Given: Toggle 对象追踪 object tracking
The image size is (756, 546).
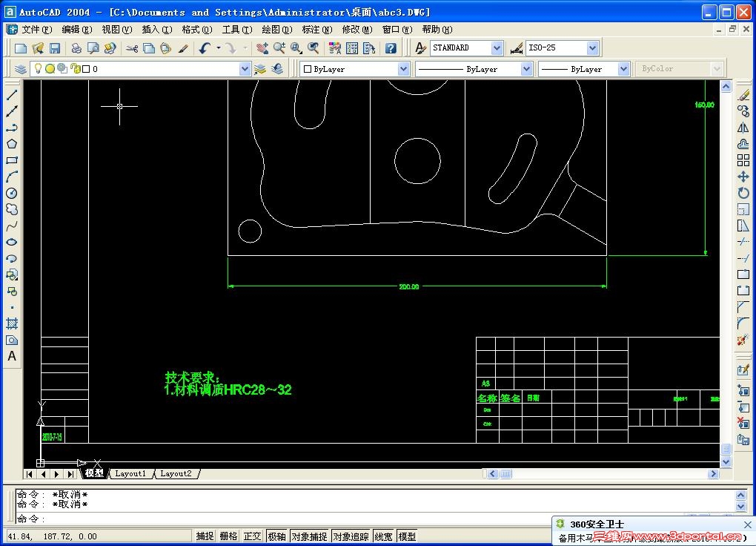Looking at the screenshot, I should coord(351,536).
